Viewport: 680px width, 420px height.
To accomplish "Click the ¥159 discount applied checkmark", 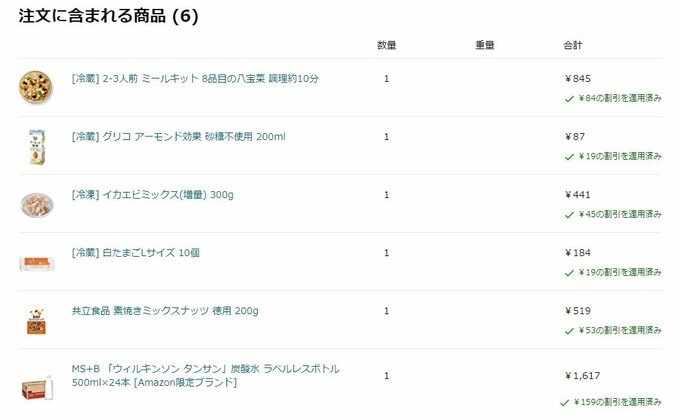I will (x=567, y=402).
